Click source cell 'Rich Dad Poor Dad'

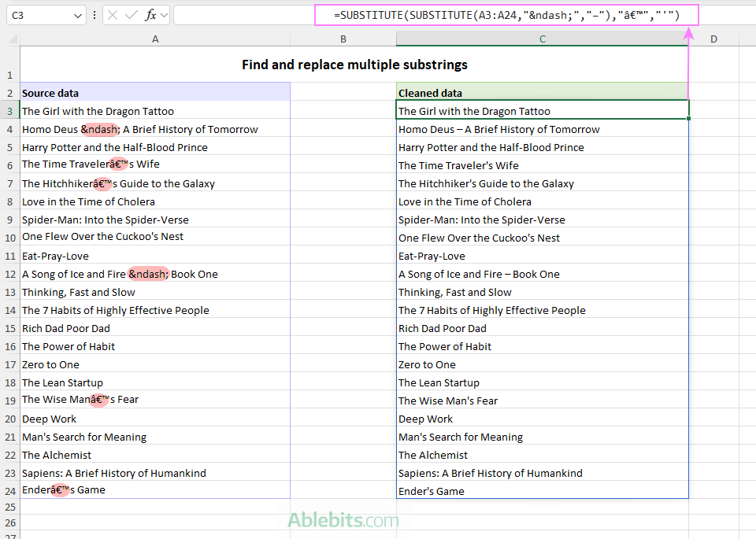(155, 327)
